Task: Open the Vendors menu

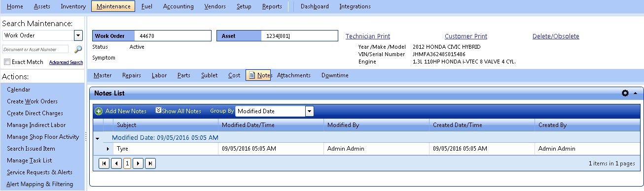Action: pos(215,6)
